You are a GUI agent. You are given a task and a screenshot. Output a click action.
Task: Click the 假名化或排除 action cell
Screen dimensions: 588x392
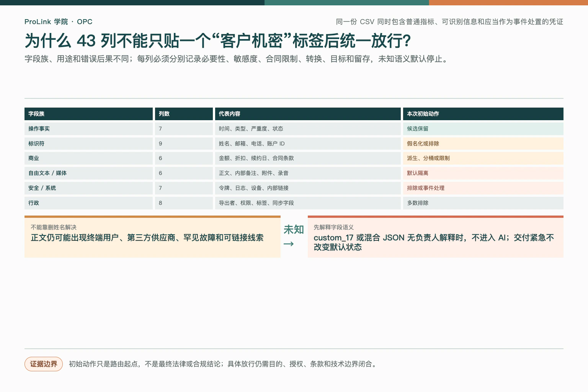483,144
